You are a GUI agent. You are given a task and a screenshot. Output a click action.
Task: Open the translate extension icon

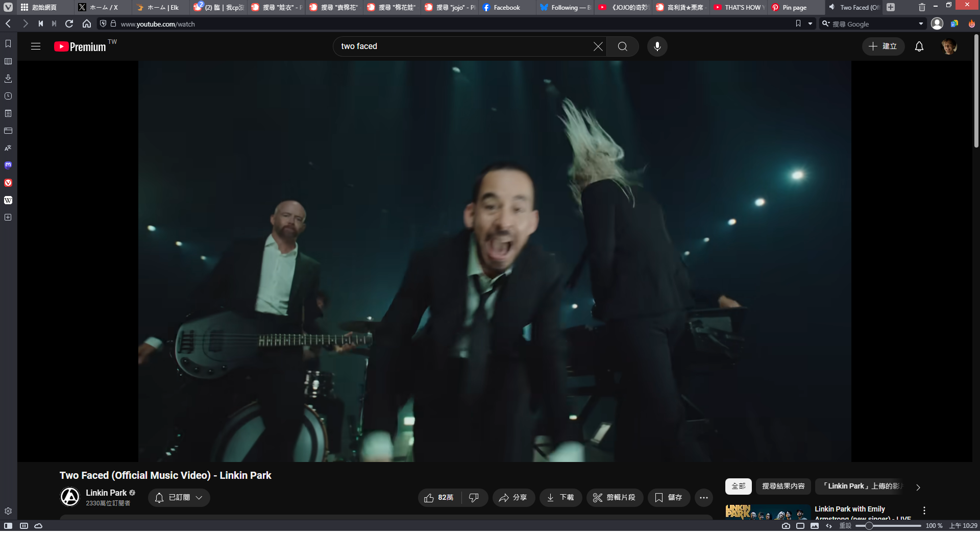tap(954, 23)
